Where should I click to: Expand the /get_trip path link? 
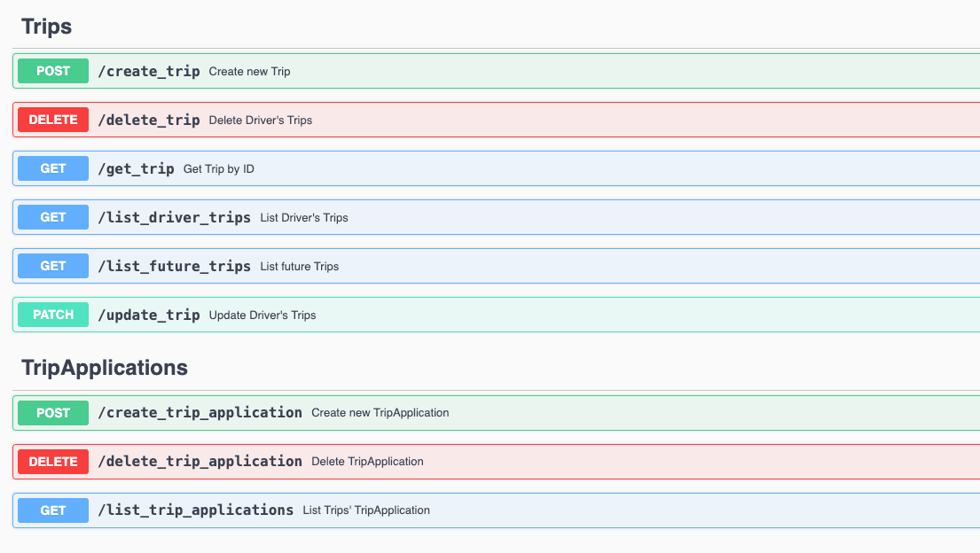[136, 168]
